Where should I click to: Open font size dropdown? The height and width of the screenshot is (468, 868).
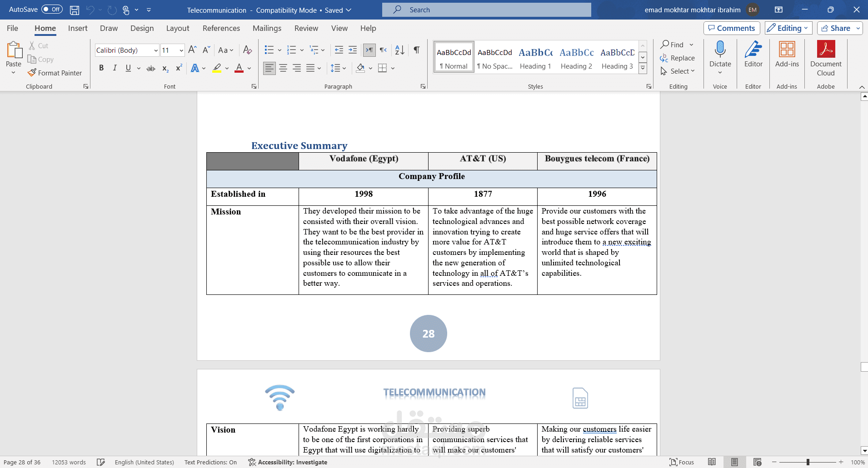tap(181, 50)
